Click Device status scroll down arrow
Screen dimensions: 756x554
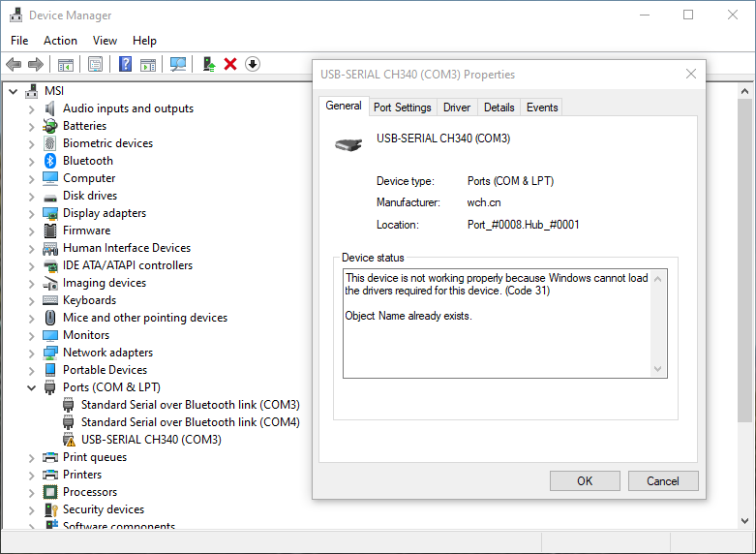click(x=657, y=369)
